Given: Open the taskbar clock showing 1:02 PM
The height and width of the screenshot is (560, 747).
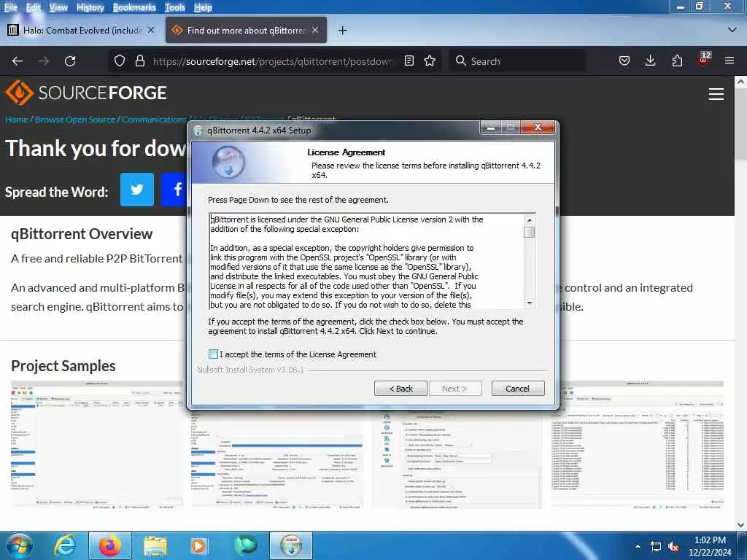Looking at the screenshot, I should click(x=710, y=546).
